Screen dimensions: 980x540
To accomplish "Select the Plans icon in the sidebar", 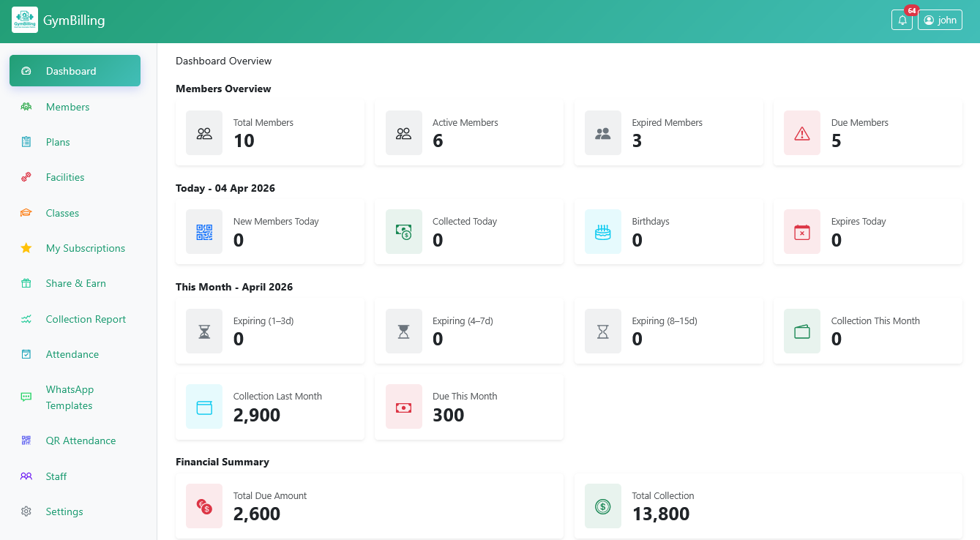I will [x=26, y=142].
